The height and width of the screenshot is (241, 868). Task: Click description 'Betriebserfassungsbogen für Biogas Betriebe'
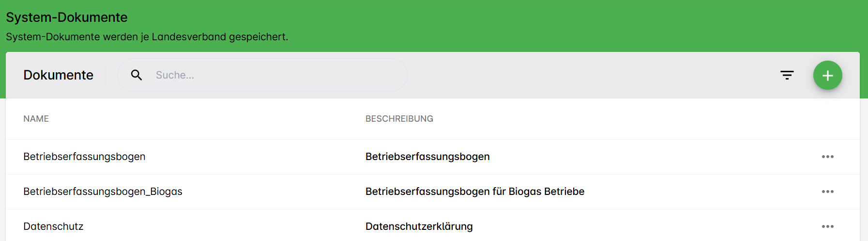[474, 192]
